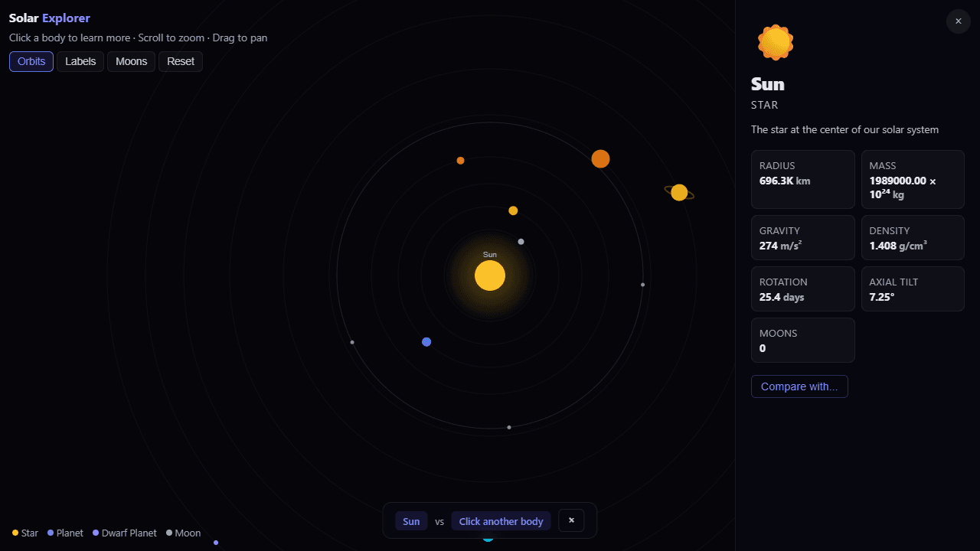Select the small grey Mercury planet
This screenshot has width=980, height=551.
point(521,242)
